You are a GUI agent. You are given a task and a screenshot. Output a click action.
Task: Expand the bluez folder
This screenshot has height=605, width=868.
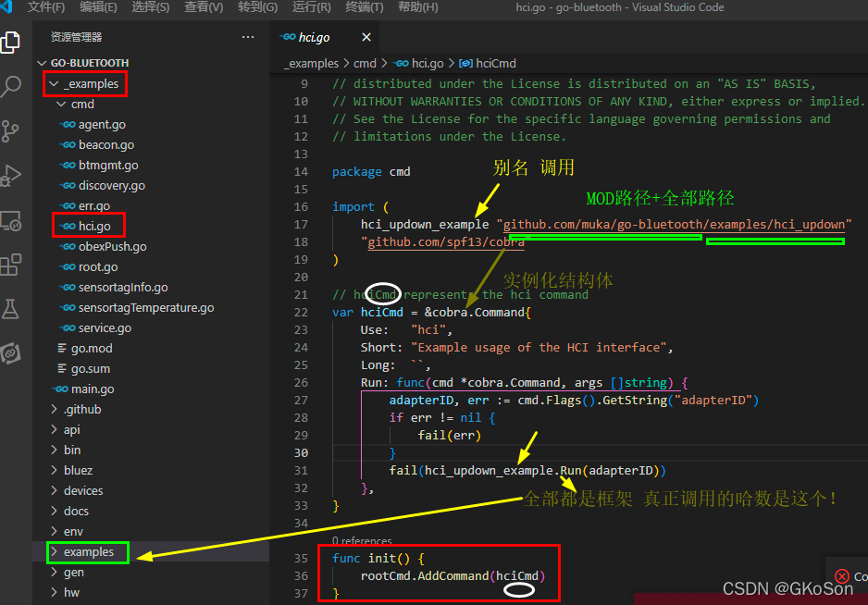point(55,471)
